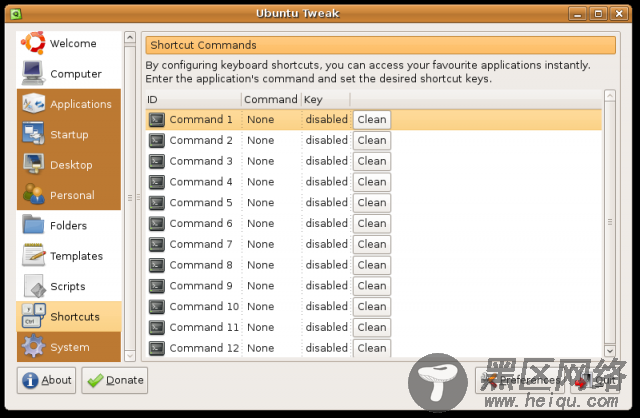Image resolution: width=640 pixels, height=418 pixels.
Task: Click the terminal icon of Command 12
Action: click(157, 349)
